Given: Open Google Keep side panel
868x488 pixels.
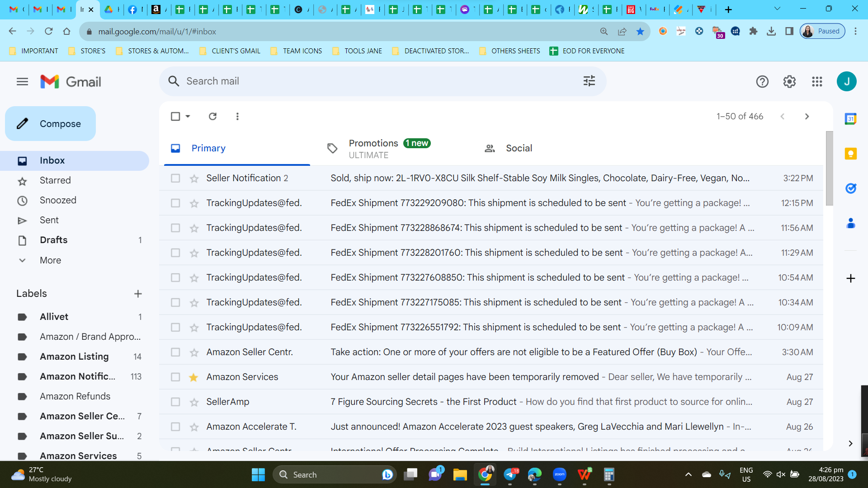Looking at the screenshot, I should [850, 154].
